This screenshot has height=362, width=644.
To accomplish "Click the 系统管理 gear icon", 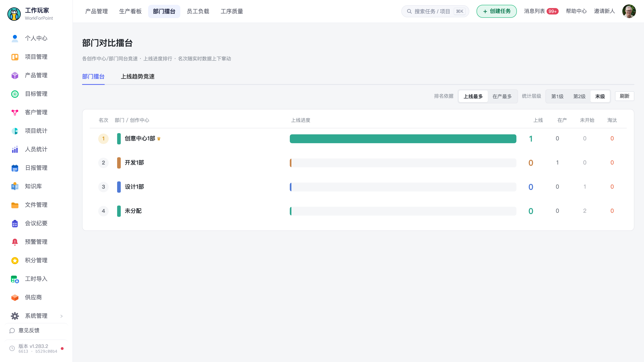I will click(x=15, y=316).
